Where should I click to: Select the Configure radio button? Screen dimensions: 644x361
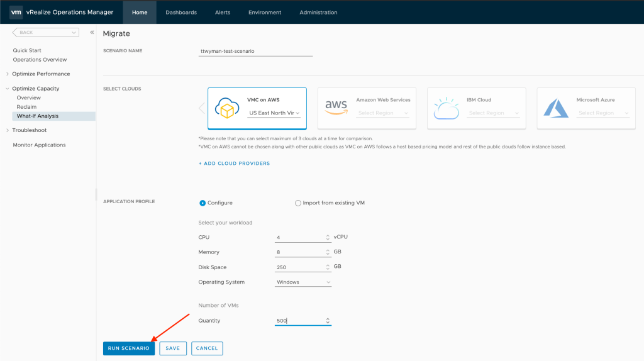click(x=203, y=203)
